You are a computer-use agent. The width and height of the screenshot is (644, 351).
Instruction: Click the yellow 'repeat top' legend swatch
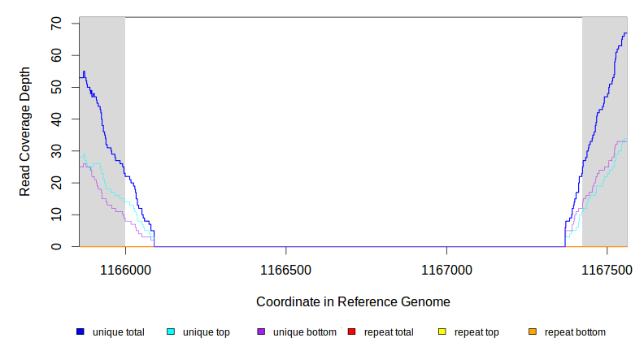coord(442,332)
